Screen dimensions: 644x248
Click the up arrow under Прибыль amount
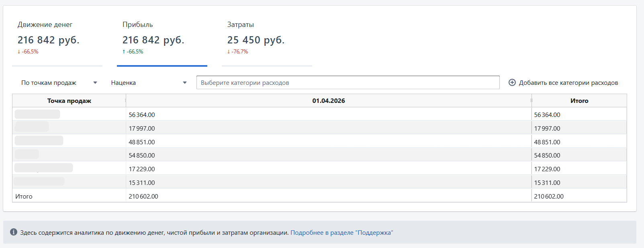tap(124, 52)
